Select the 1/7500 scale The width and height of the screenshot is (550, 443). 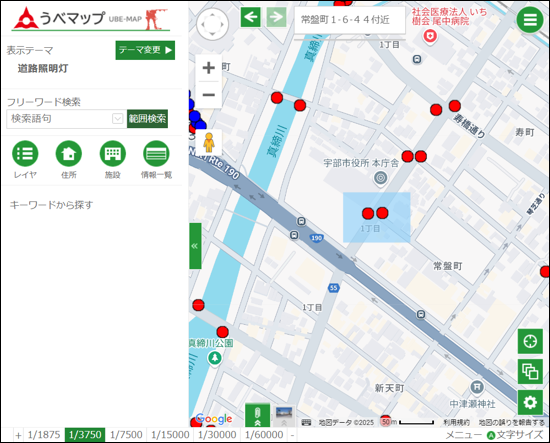click(x=126, y=435)
